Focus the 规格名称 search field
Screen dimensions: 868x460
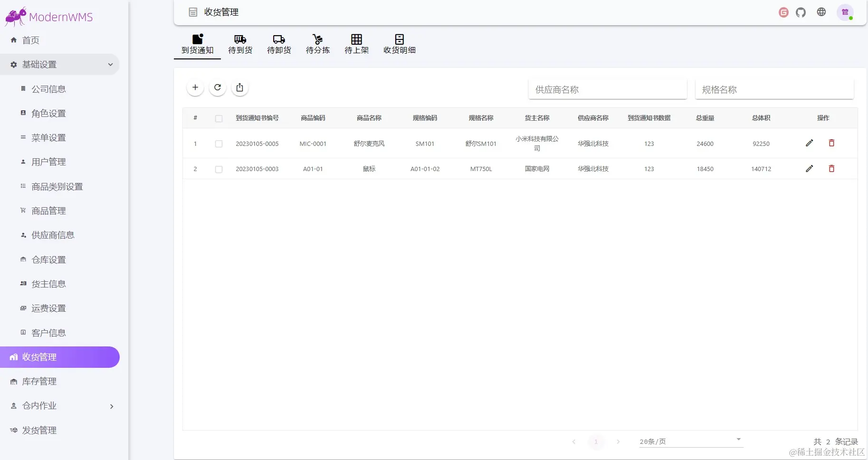click(x=774, y=89)
